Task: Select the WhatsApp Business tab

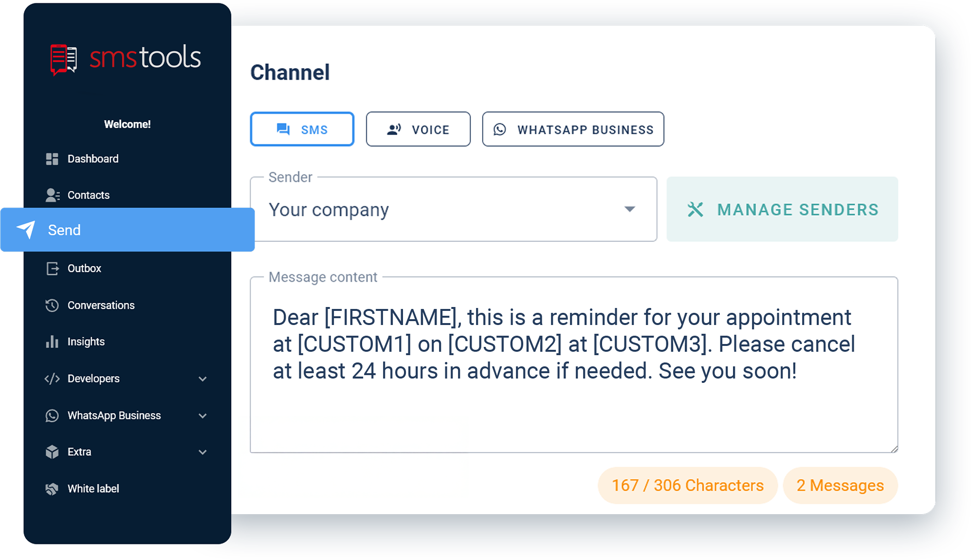Action: tap(572, 129)
